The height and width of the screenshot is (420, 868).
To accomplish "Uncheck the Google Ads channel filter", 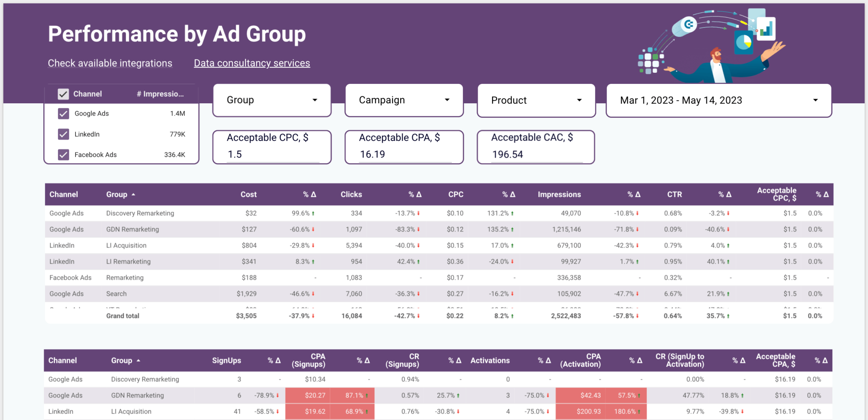I will (63, 113).
